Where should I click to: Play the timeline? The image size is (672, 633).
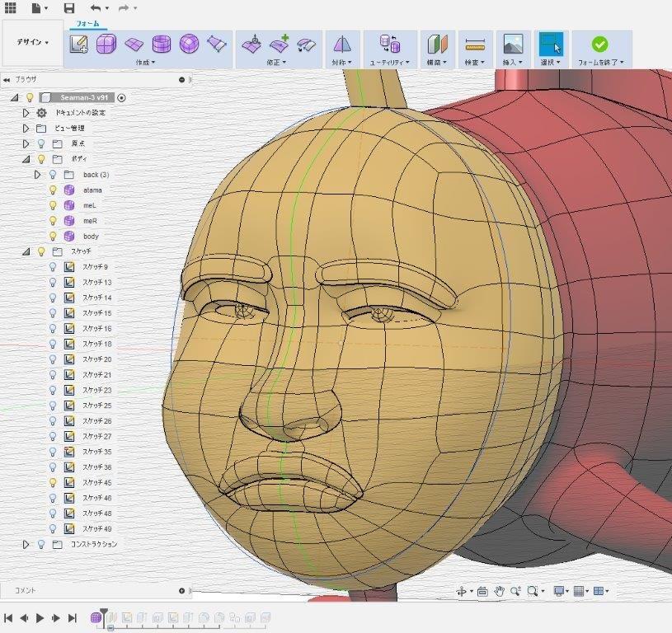pos(40,617)
